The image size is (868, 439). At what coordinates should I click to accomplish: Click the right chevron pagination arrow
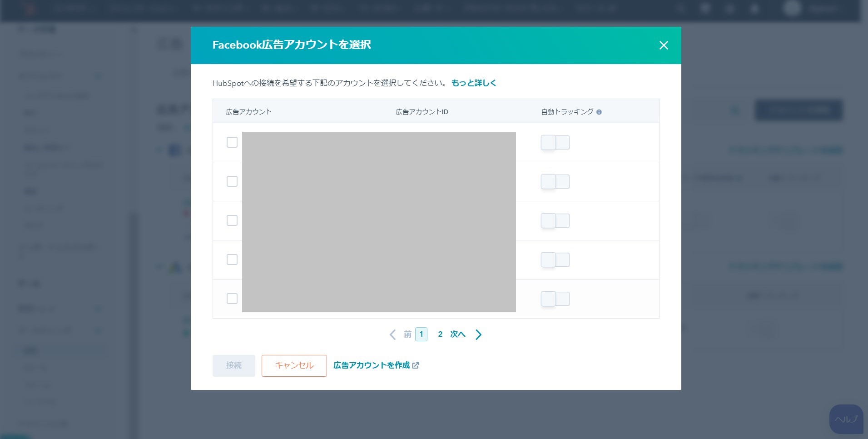pyautogui.click(x=478, y=334)
